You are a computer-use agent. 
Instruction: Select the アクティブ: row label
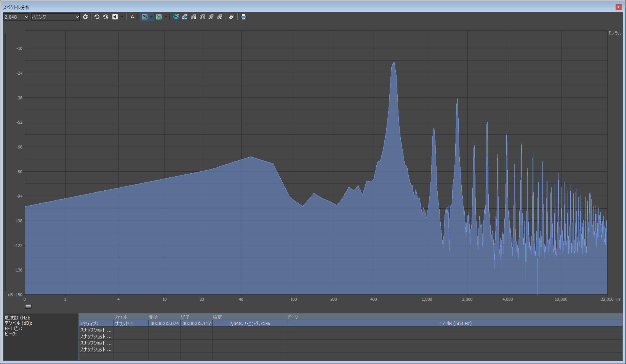tap(89, 323)
